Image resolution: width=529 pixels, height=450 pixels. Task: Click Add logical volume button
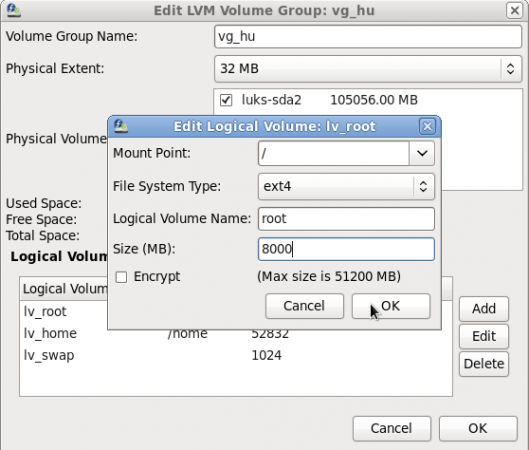pos(483,309)
